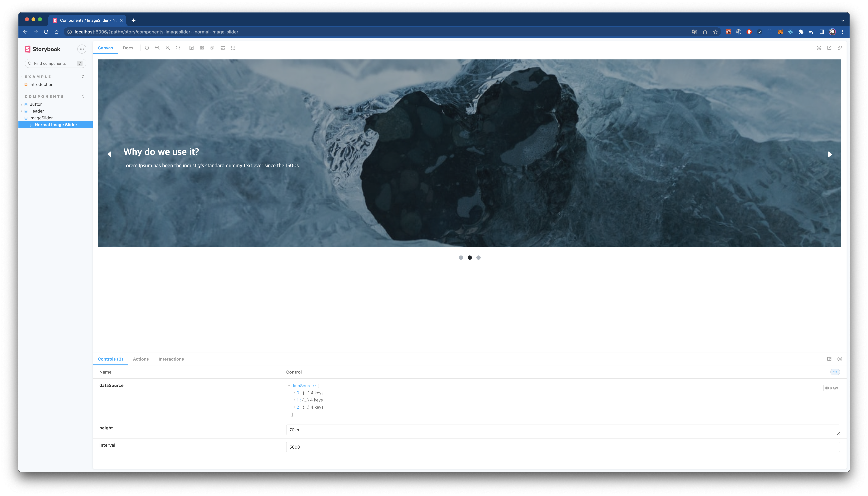Image resolution: width=868 pixels, height=496 pixels.
Task: Open the viewport size icon
Action: (212, 48)
